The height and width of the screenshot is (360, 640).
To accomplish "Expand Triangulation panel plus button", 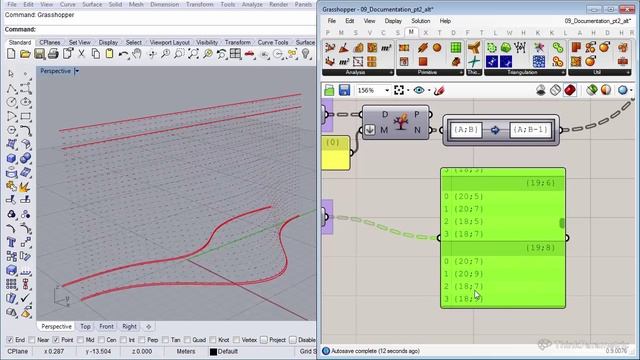I will 563,72.
